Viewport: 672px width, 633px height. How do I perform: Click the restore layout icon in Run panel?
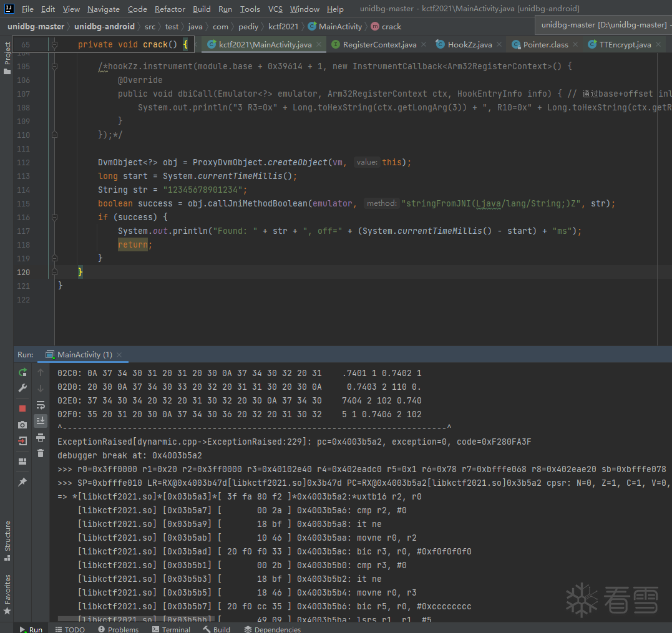tap(22, 461)
